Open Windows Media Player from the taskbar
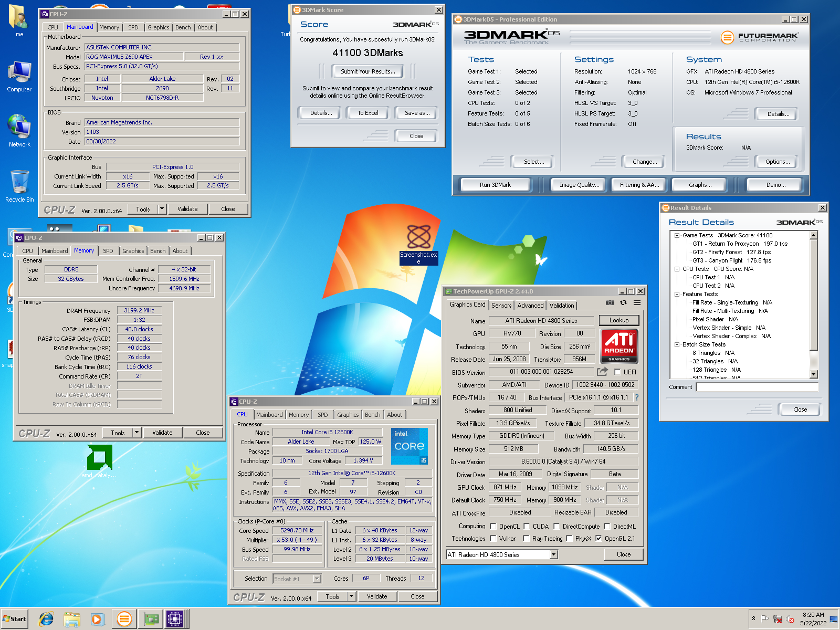840x630 pixels. (x=97, y=619)
